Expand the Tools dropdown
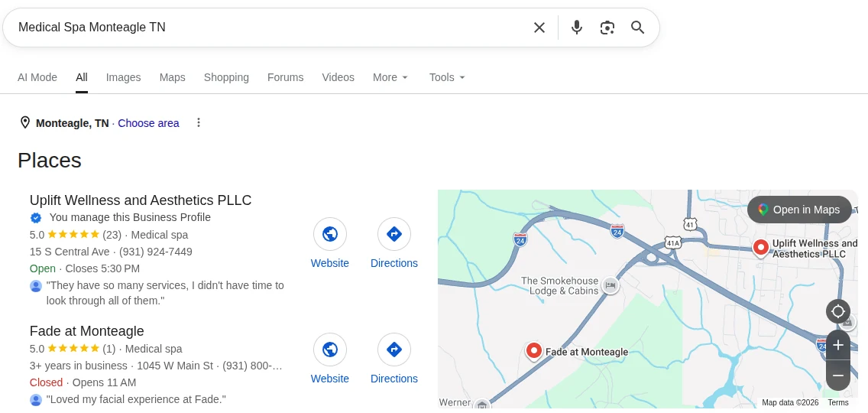 [447, 77]
